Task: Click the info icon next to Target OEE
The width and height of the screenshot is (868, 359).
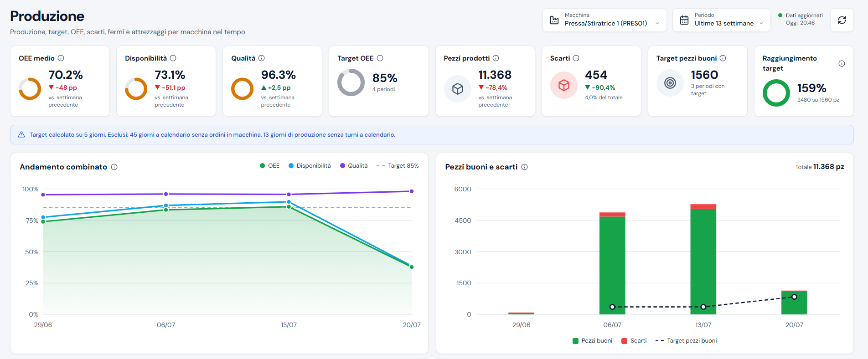Action: [380, 58]
